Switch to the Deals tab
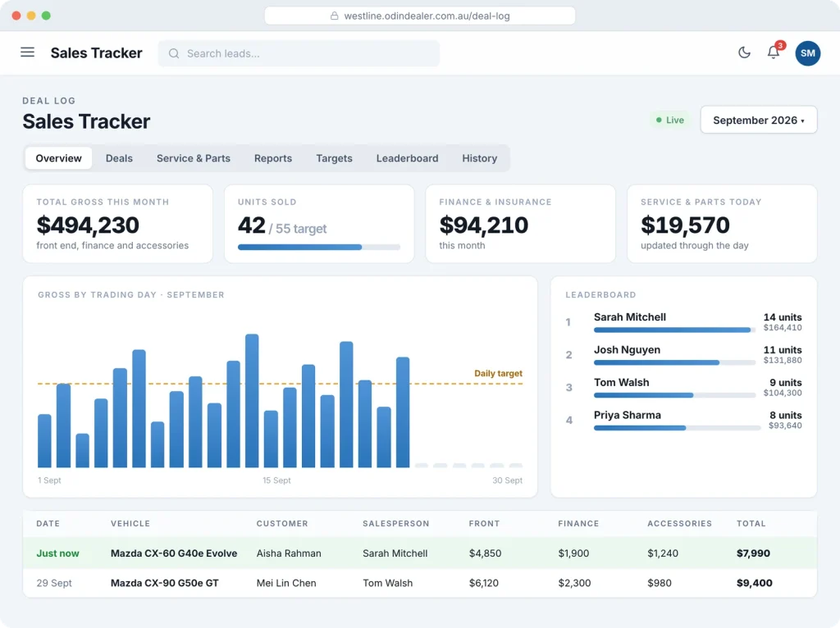 (x=119, y=158)
